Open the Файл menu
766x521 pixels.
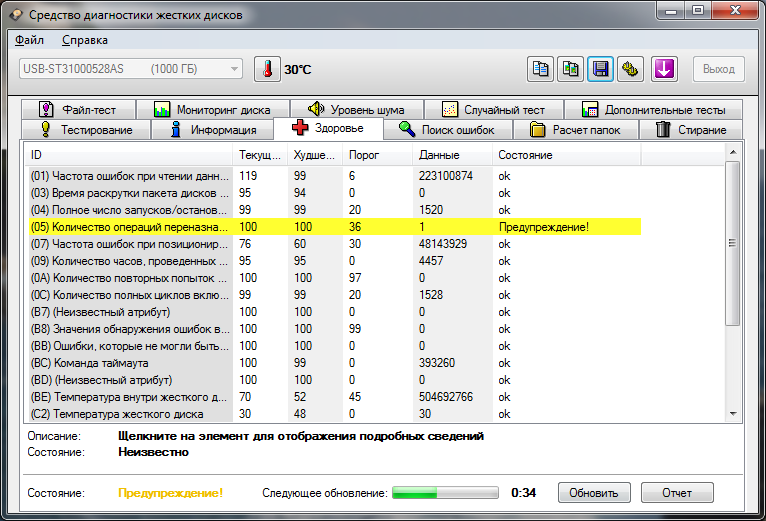tap(30, 40)
